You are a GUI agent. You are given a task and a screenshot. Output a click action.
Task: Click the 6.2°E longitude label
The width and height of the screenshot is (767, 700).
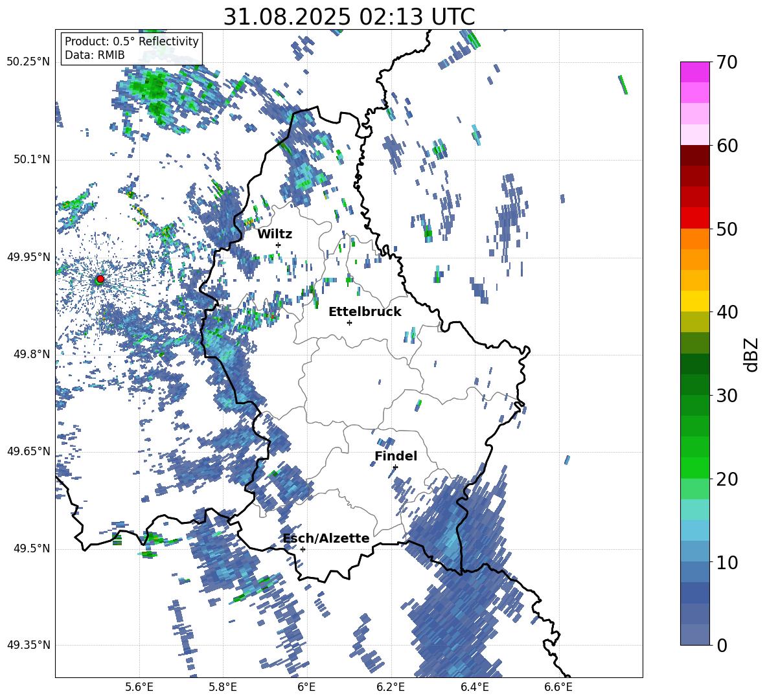(391, 688)
